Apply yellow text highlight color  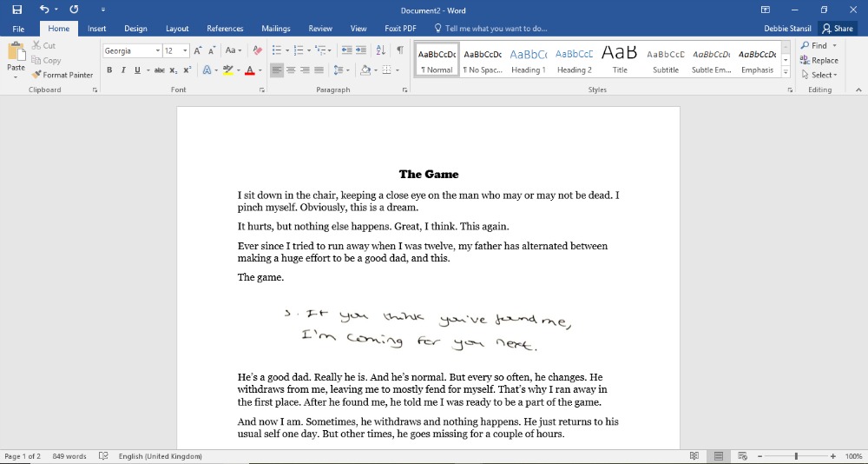[x=227, y=70]
